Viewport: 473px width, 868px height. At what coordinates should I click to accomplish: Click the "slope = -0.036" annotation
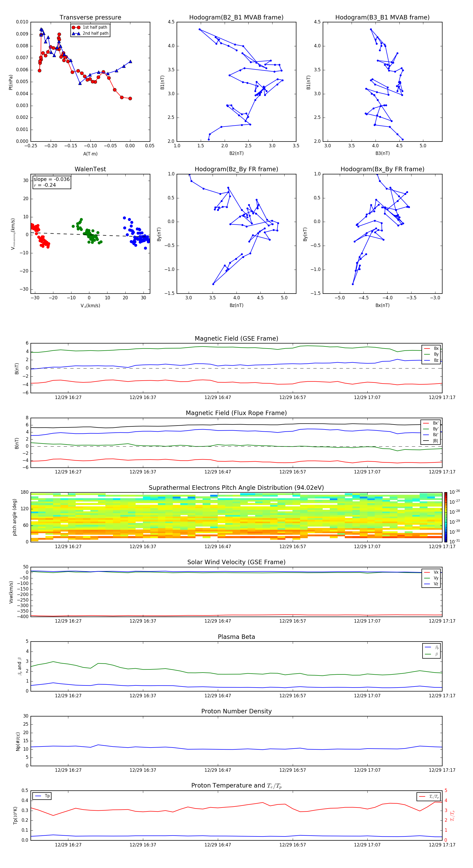[52, 179]
